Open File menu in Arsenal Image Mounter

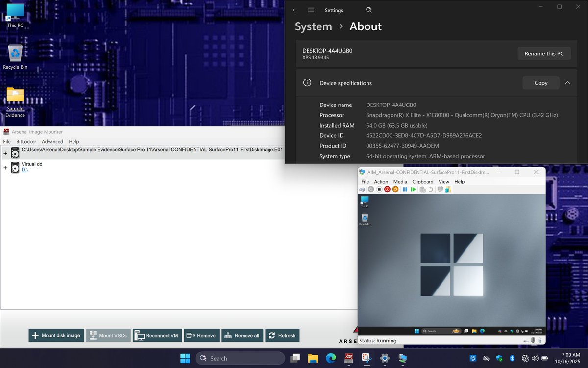tap(7, 142)
